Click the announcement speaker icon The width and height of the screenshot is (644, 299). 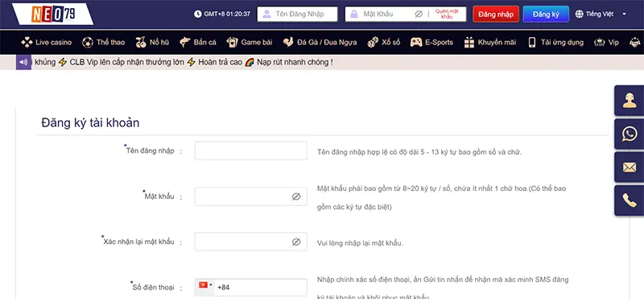tap(23, 63)
